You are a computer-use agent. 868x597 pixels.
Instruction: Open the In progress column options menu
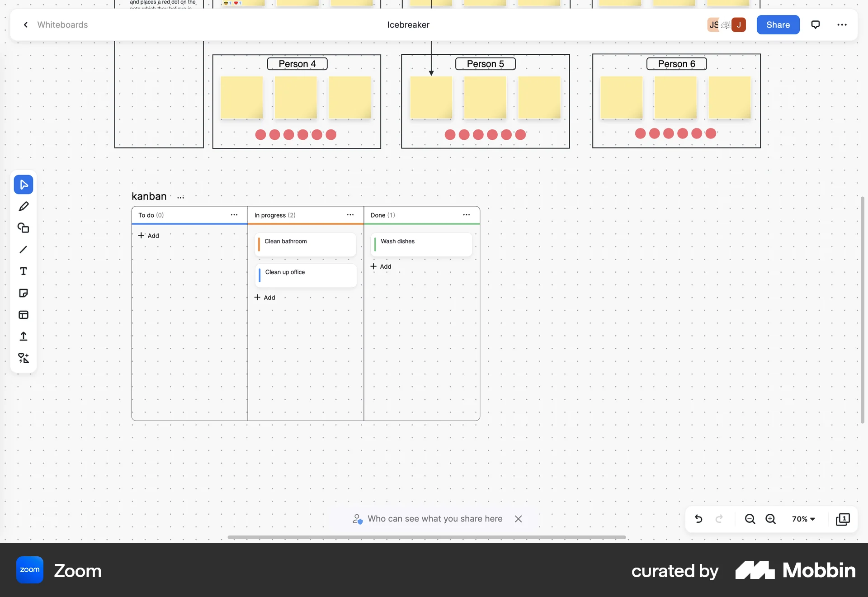pyautogui.click(x=350, y=215)
